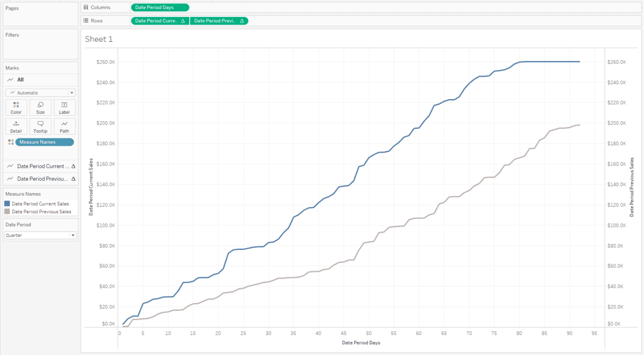Expand the Date Period Previous marks section
Image resolution: width=644 pixels, height=355 pixels.
click(41, 179)
